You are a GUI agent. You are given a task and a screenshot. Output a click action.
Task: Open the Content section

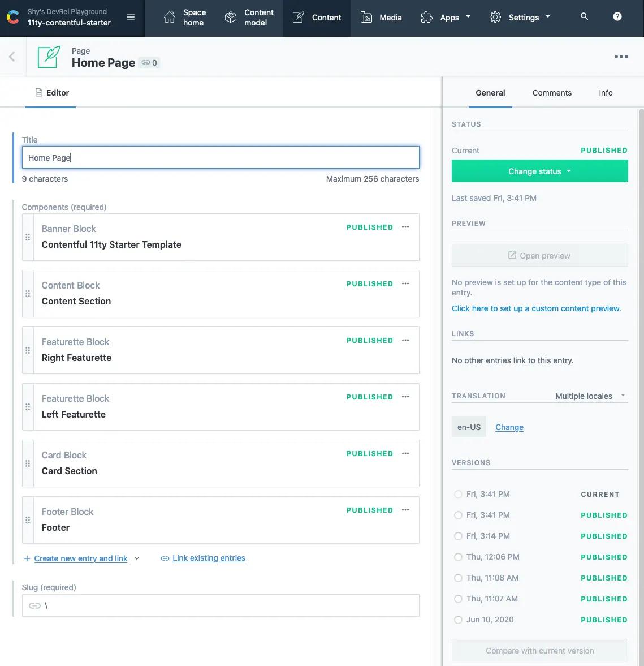(317, 18)
